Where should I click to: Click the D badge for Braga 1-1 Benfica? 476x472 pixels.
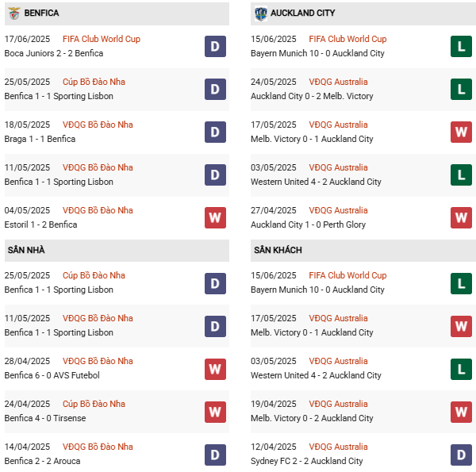pyautogui.click(x=215, y=132)
